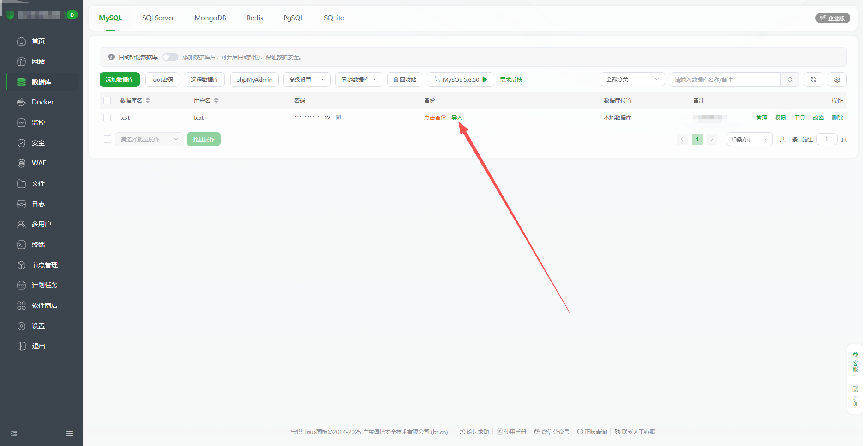Show the tcxt password with eye icon

(327, 117)
